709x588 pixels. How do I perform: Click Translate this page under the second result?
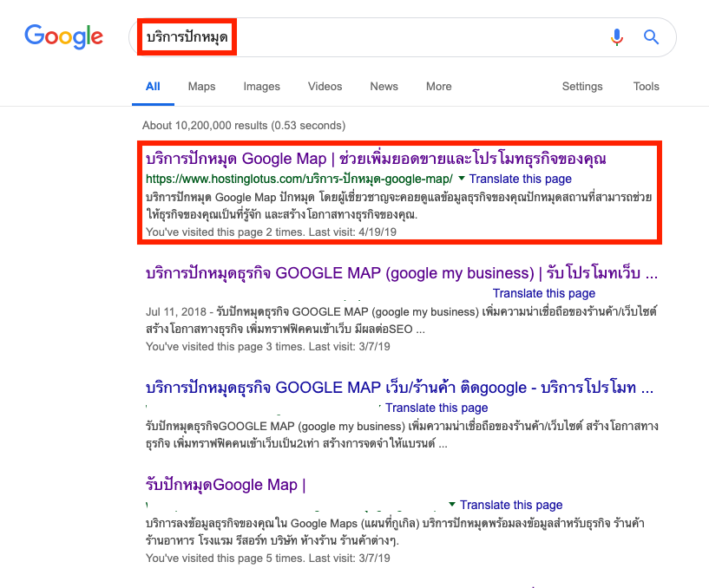(544, 293)
